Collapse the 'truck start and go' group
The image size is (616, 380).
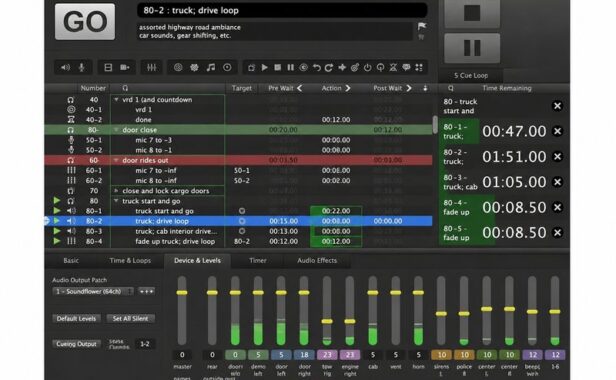[x=116, y=201]
